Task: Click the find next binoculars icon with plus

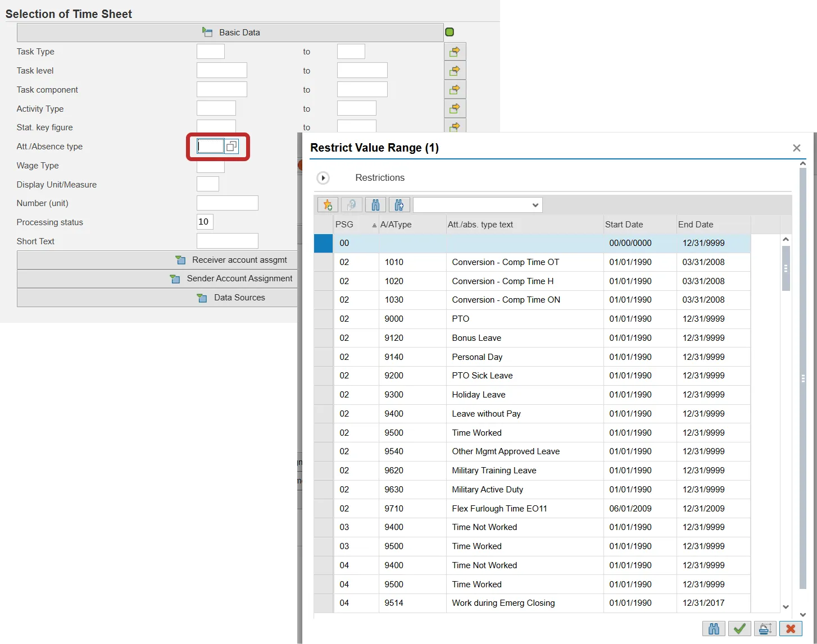Action: 399,205
